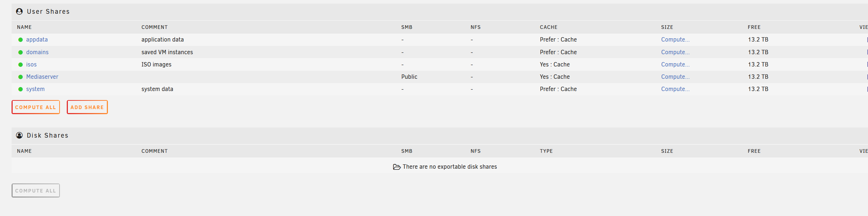This screenshot has height=216, width=868.
Task: Click the green status dot beside appdata
Action: [x=21, y=40]
